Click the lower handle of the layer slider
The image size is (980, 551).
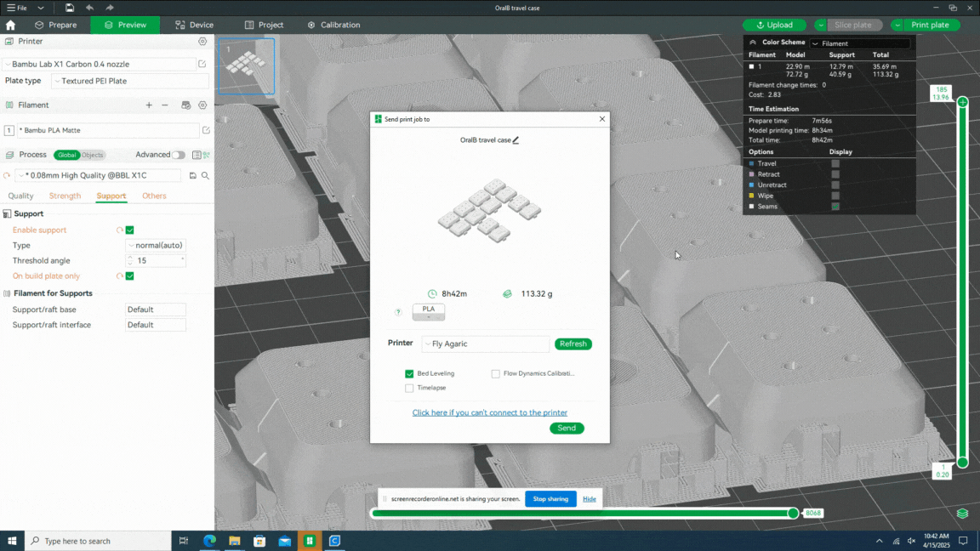(x=962, y=463)
